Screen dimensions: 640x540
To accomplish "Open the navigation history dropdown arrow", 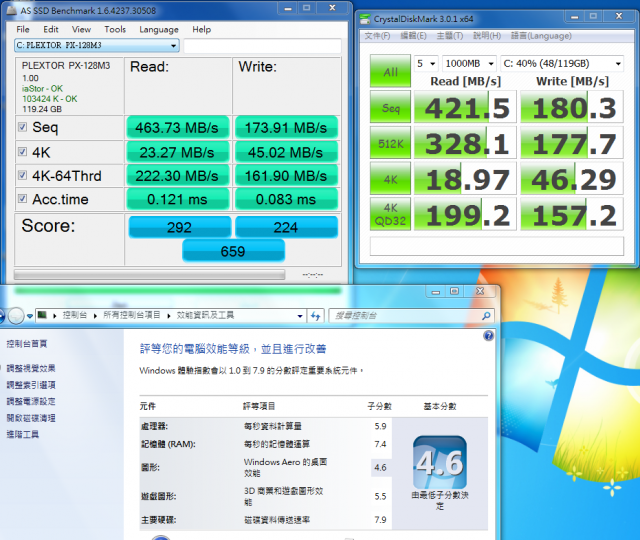I will tap(29, 316).
